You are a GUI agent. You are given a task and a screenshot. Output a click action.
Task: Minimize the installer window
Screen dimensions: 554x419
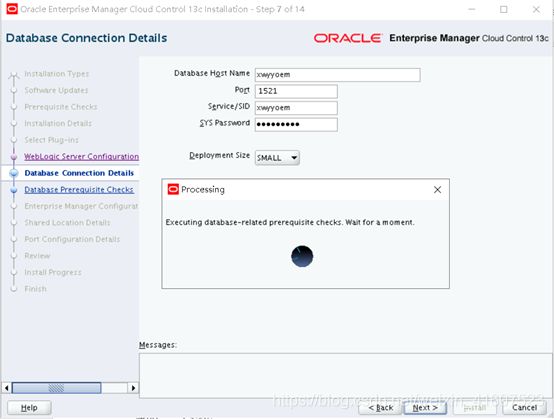471,9
